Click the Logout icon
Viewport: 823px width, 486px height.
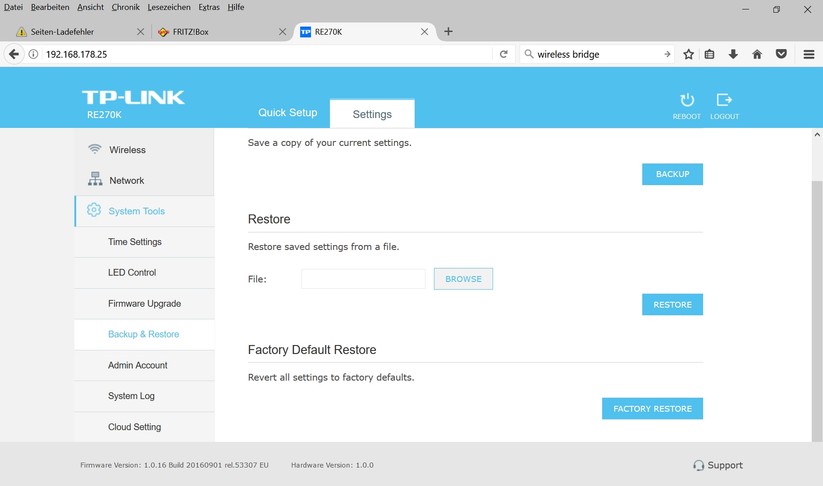[x=724, y=100]
